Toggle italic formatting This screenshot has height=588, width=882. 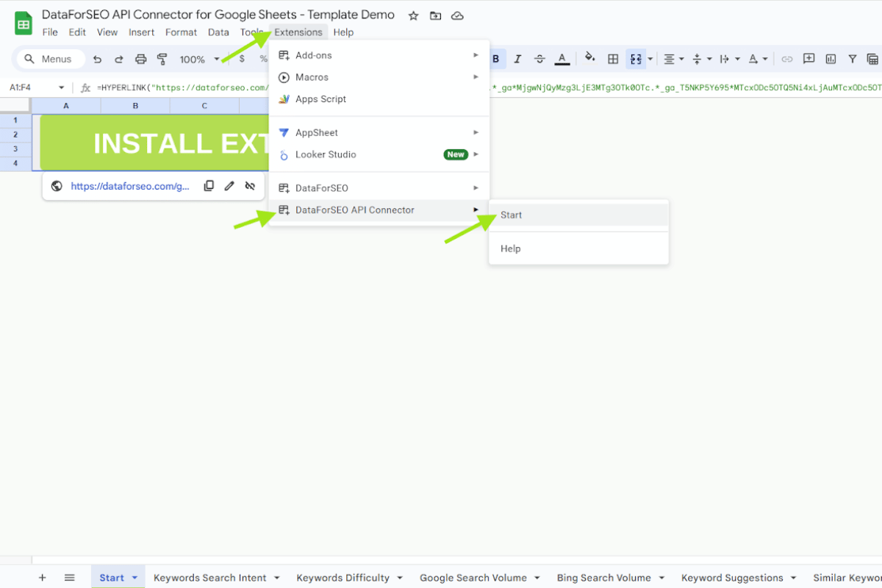click(517, 59)
